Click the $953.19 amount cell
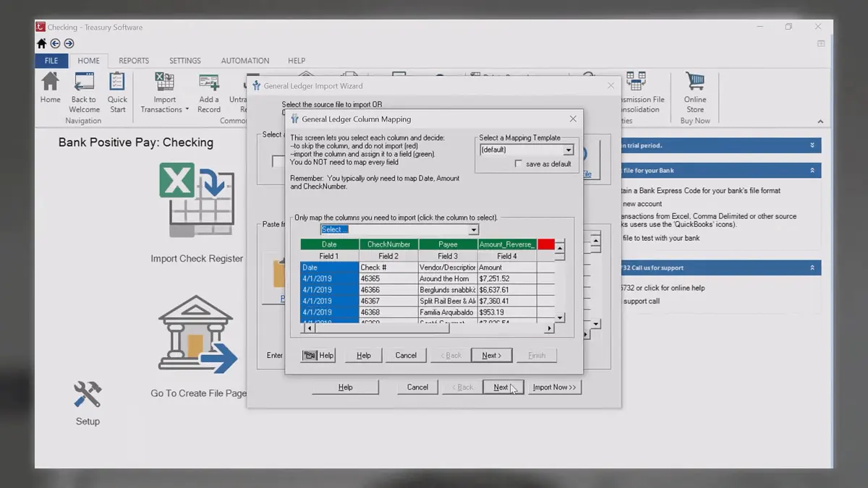868x488 pixels. pos(507,312)
